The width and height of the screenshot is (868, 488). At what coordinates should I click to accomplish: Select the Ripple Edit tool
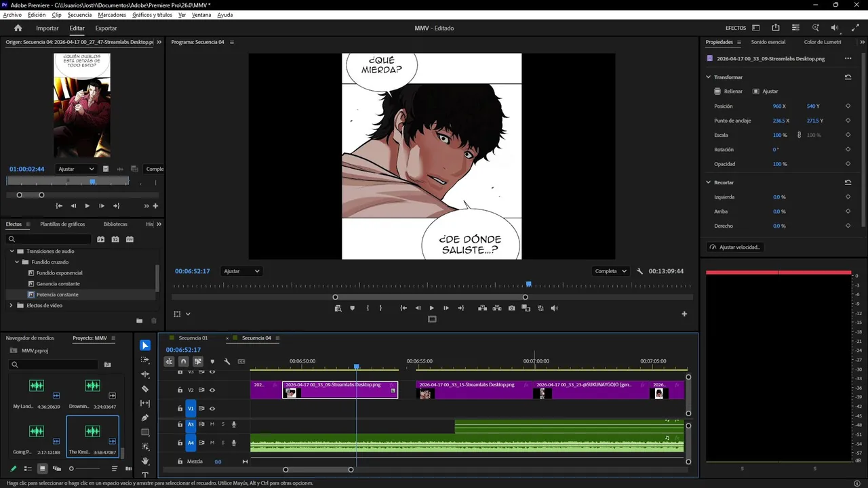click(x=145, y=374)
